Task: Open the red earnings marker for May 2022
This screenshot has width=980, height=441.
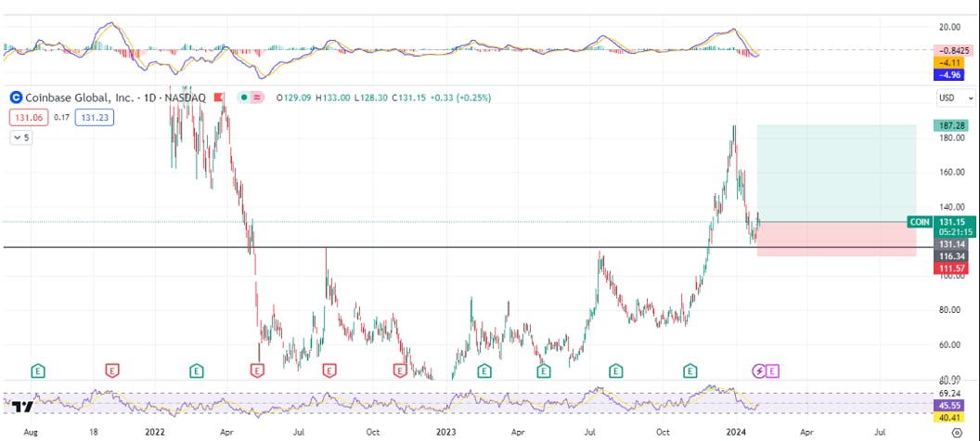Action: 257,371
